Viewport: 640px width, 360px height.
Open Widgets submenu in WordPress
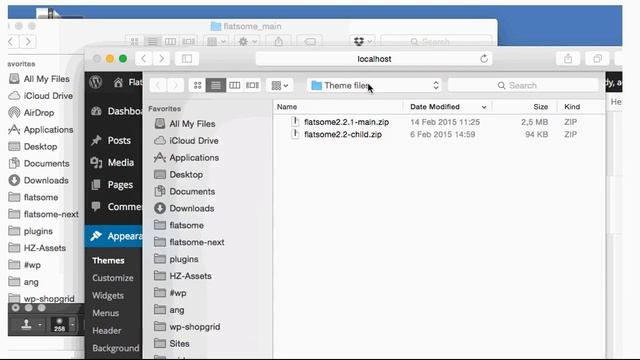pyautogui.click(x=108, y=296)
